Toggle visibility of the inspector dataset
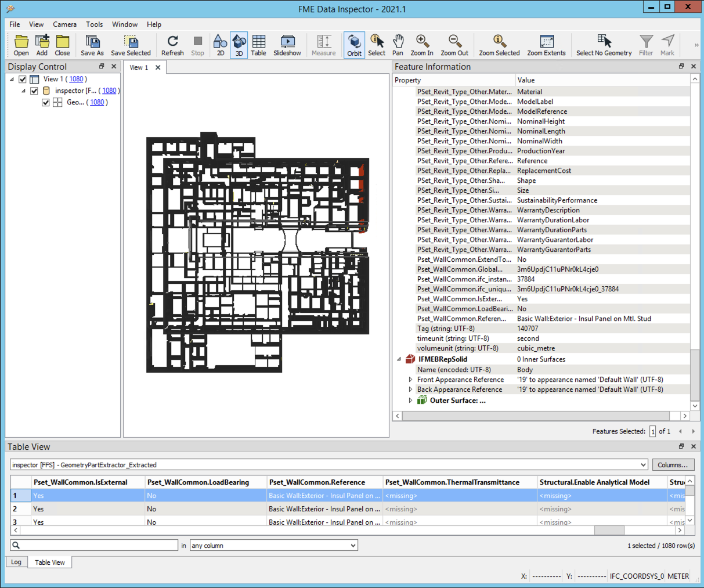 pyautogui.click(x=34, y=91)
